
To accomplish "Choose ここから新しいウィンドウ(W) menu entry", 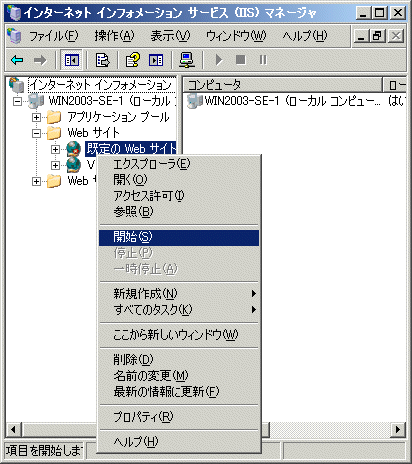I will pyautogui.click(x=179, y=335).
